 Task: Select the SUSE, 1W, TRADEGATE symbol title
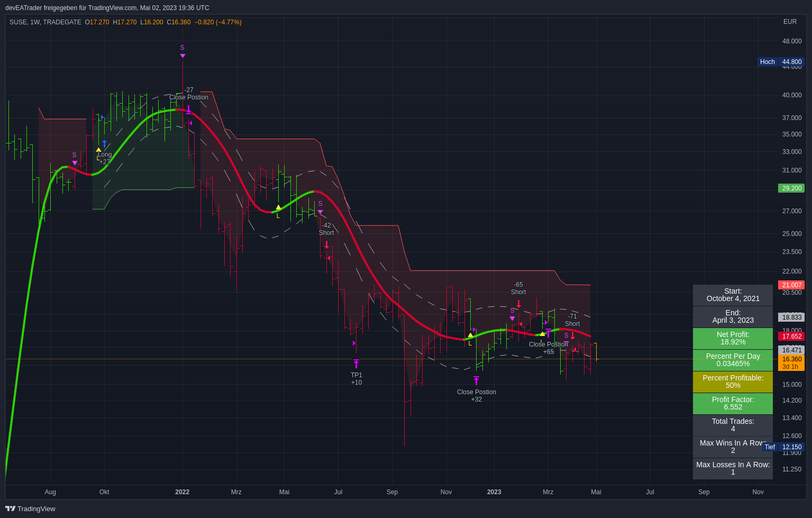point(45,22)
